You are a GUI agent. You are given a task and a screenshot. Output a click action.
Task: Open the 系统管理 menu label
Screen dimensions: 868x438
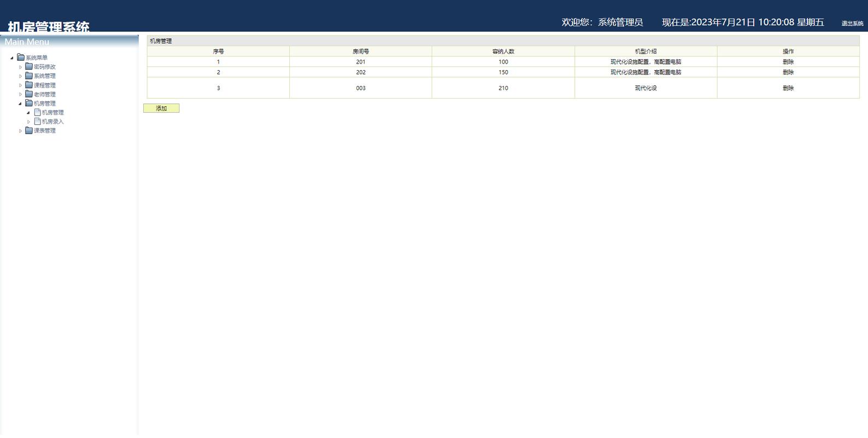point(45,76)
